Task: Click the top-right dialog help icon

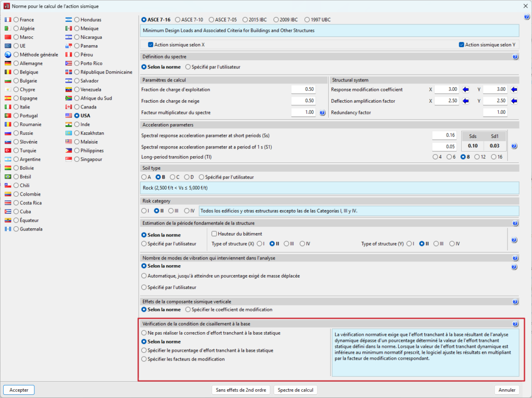Action: point(527,17)
